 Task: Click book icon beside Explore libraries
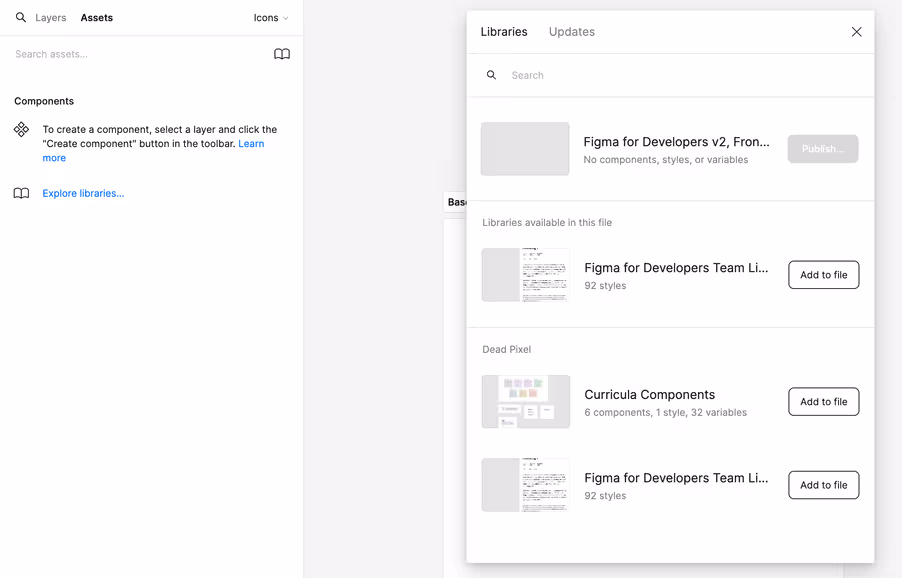[x=21, y=193]
